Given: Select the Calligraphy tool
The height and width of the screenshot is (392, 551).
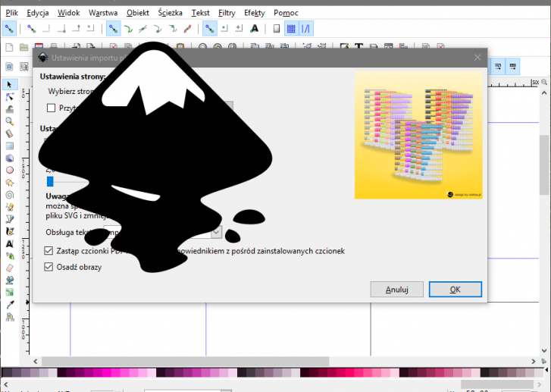Looking at the screenshot, I should 10,231.
